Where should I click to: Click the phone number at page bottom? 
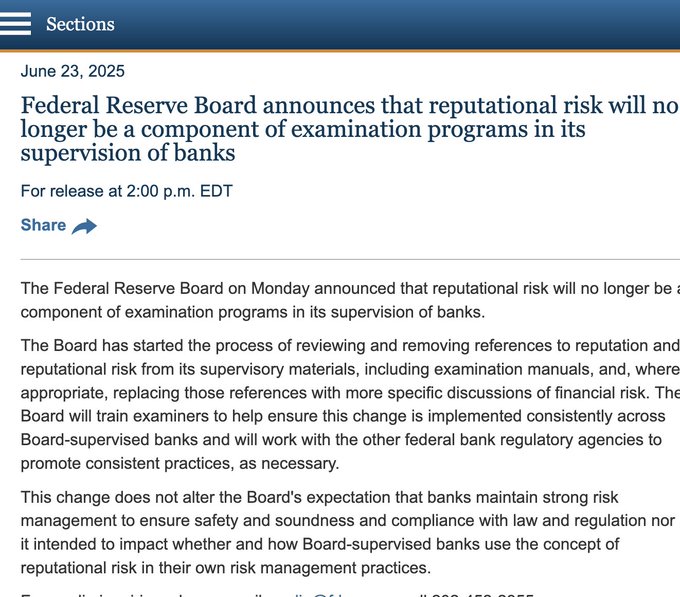(x=483, y=595)
